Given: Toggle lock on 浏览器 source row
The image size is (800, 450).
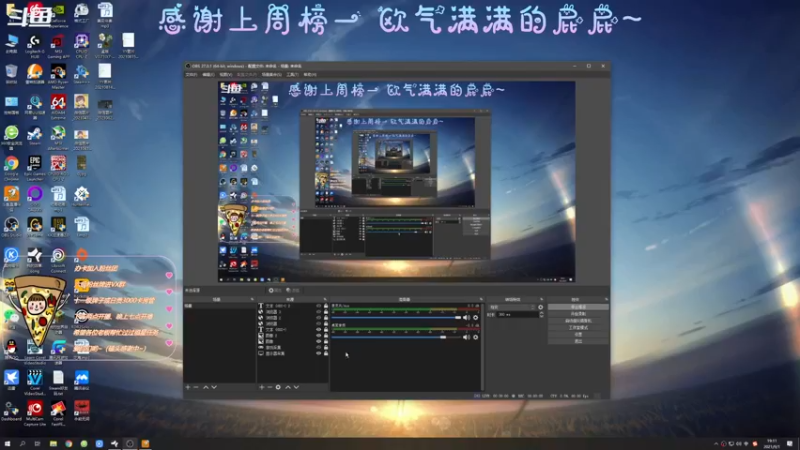Looking at the screenshot, I should pyautogui.click(x=326, y=323).
